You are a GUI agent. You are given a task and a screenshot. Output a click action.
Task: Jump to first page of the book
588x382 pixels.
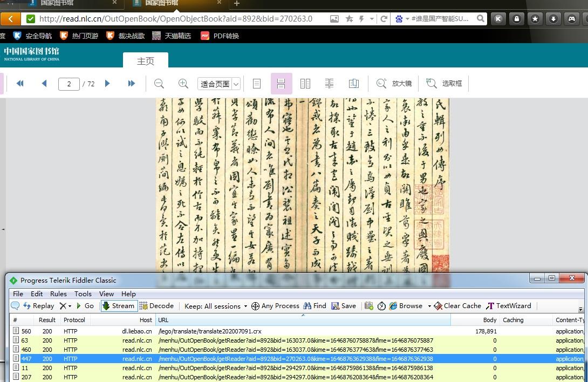point(20,83)
